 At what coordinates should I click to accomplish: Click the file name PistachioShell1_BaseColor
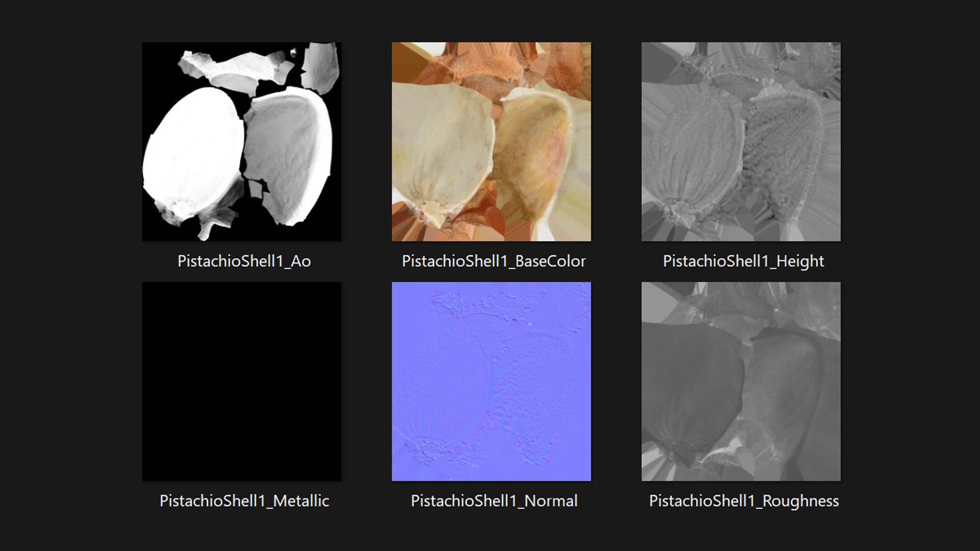(x=494, y=261)
